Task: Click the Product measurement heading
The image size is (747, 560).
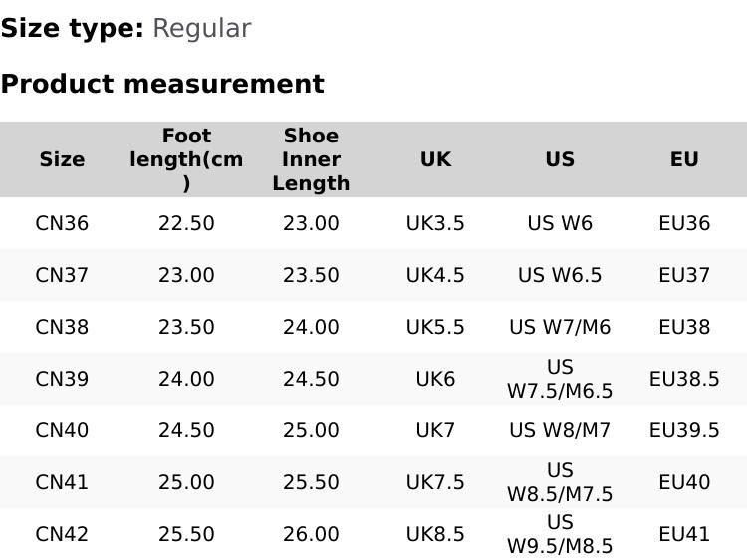Action: click(x=162, y=84)
